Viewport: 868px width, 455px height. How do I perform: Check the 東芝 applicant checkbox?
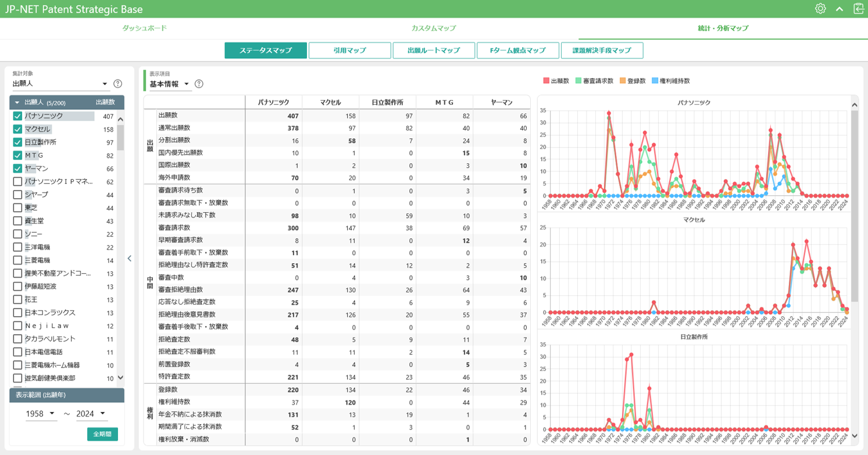pos(17,207)
